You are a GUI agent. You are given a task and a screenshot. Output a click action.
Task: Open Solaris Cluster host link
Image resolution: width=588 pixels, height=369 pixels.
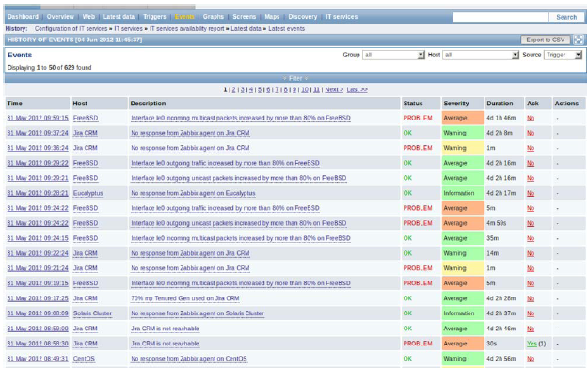pos(92,313)
